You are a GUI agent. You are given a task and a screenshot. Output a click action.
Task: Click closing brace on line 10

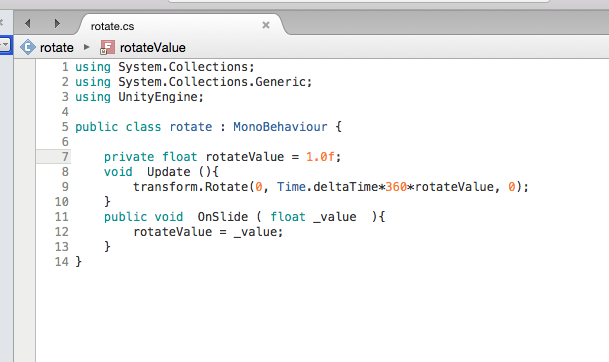point(107,202)
